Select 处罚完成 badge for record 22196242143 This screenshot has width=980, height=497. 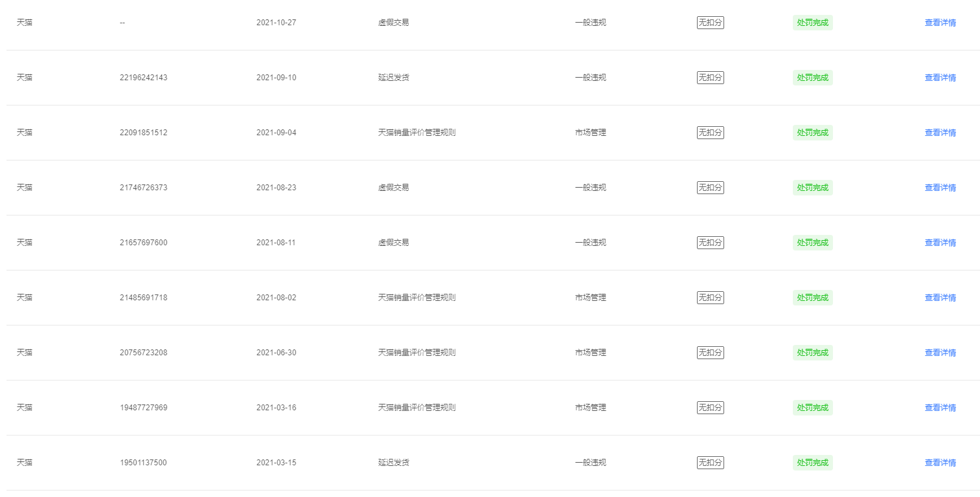point(812,78)
